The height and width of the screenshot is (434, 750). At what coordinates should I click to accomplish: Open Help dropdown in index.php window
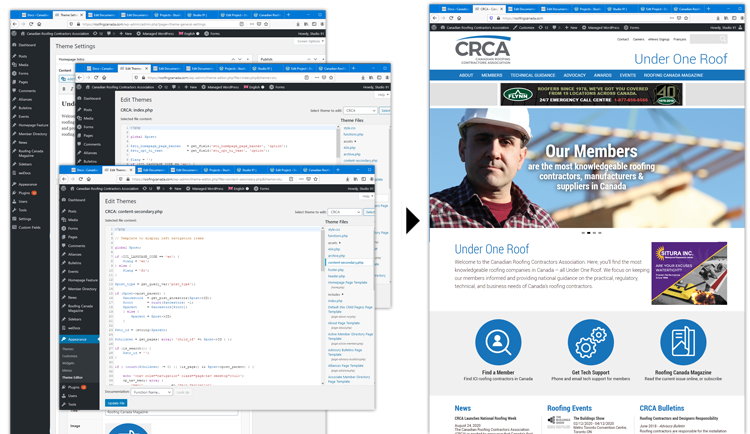point(382,95)
